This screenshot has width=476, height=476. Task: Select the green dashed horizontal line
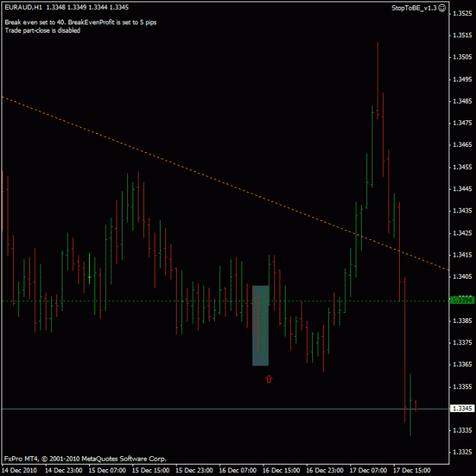click(225, 301)
